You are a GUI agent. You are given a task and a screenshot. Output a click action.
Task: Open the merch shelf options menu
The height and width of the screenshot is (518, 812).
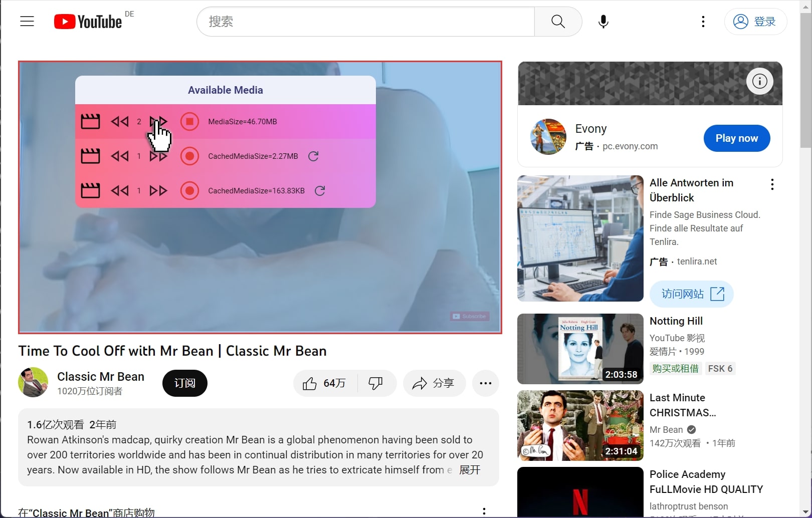click(484, 510)
